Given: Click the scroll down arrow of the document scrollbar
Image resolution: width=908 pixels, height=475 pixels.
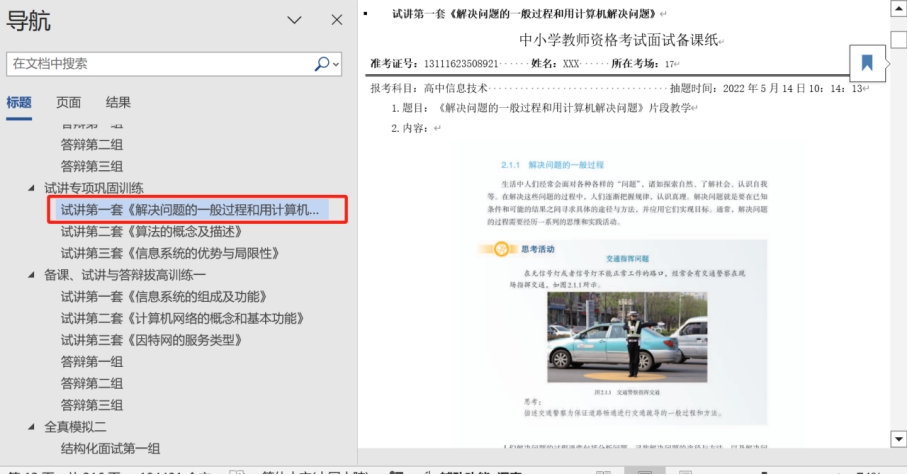Looking at the screenshot, I should pyautogui.click(x=898, y=439).
